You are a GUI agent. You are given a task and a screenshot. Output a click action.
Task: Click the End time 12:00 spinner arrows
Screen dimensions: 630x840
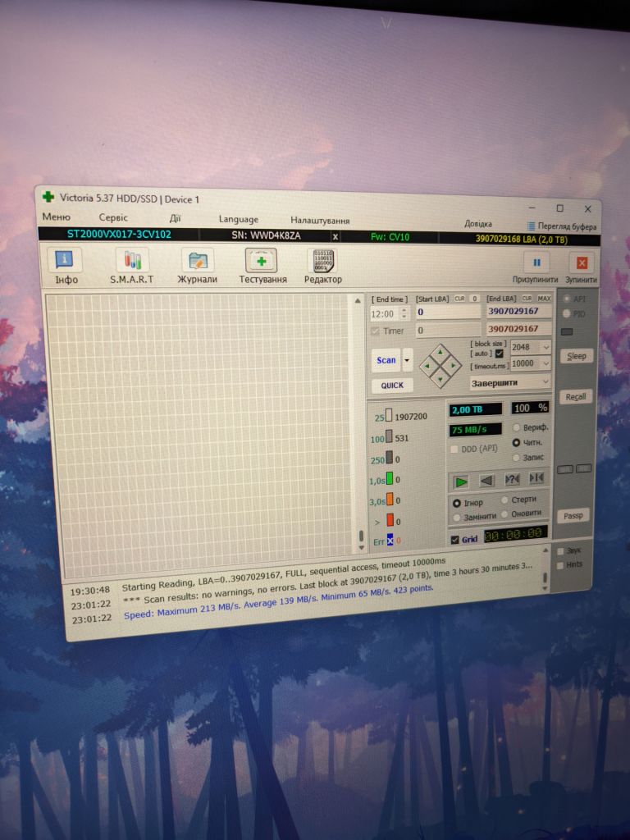pyautogui.click(x=404, y=314)
